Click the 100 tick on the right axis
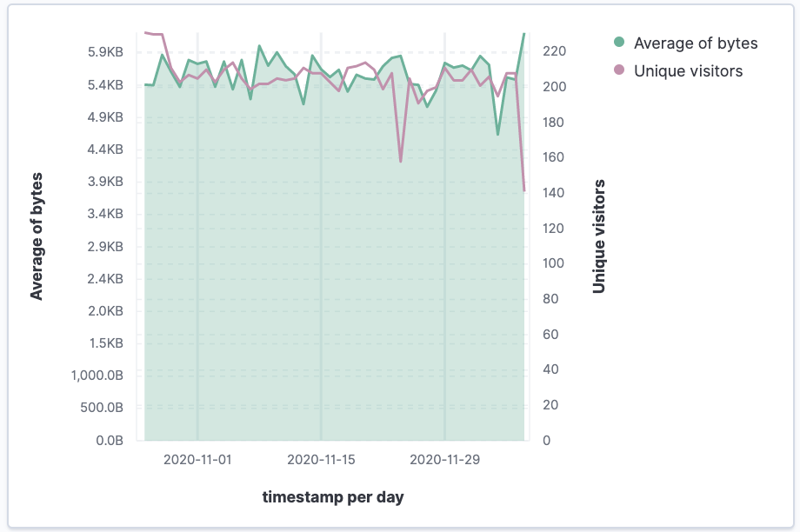 click(554, 263)
